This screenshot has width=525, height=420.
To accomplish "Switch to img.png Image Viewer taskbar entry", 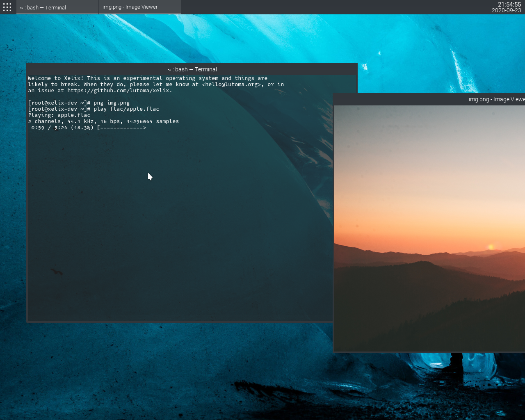I will [x=140, y=7].
